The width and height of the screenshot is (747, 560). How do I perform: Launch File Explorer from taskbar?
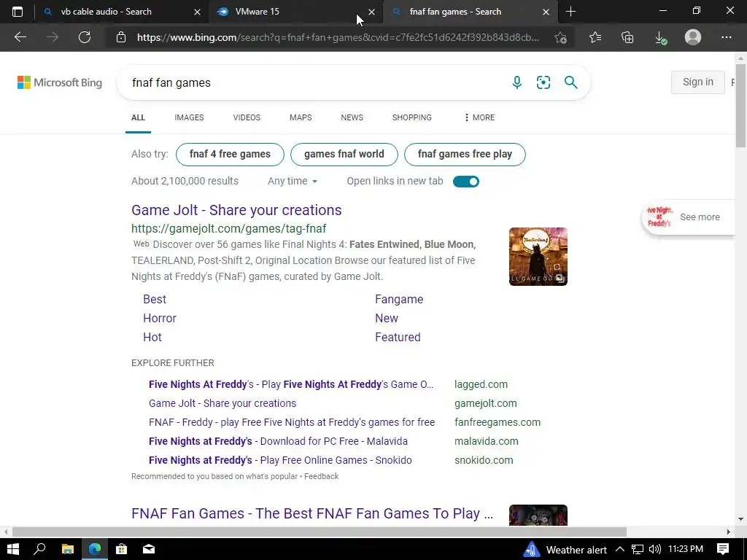pyautogui.click(x=67, y=549)
